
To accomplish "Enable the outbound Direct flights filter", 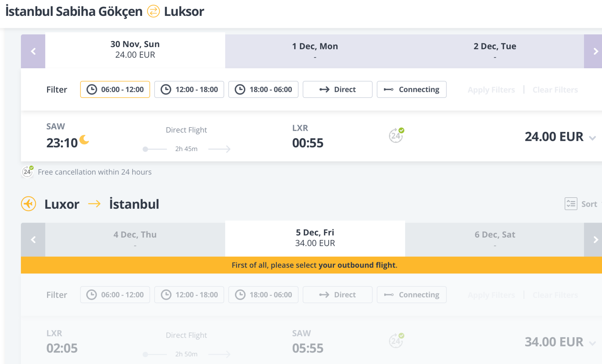I will click(337, 89).
